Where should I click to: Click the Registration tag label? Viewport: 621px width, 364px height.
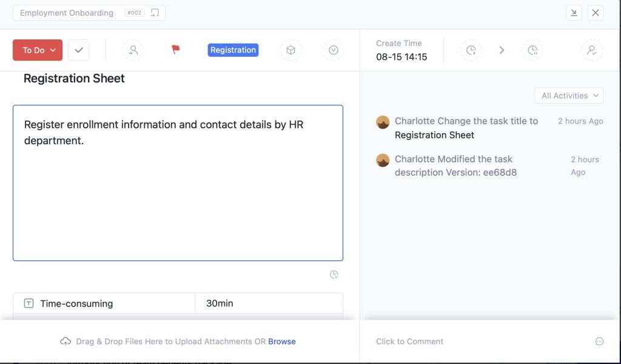tap(233, 50)
